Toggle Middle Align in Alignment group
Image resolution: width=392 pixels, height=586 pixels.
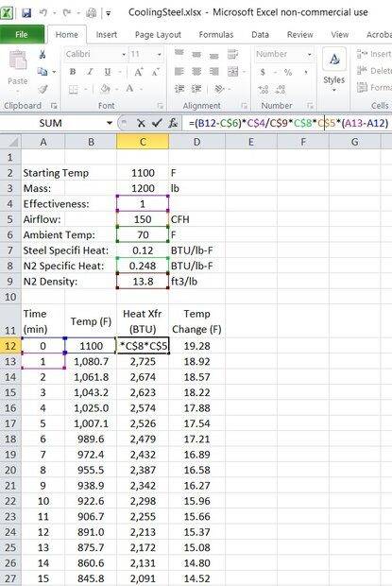click(x=196, y=55)
